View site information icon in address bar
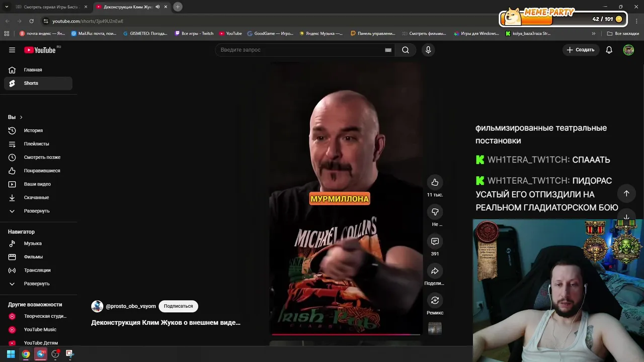 pos(46,21)
